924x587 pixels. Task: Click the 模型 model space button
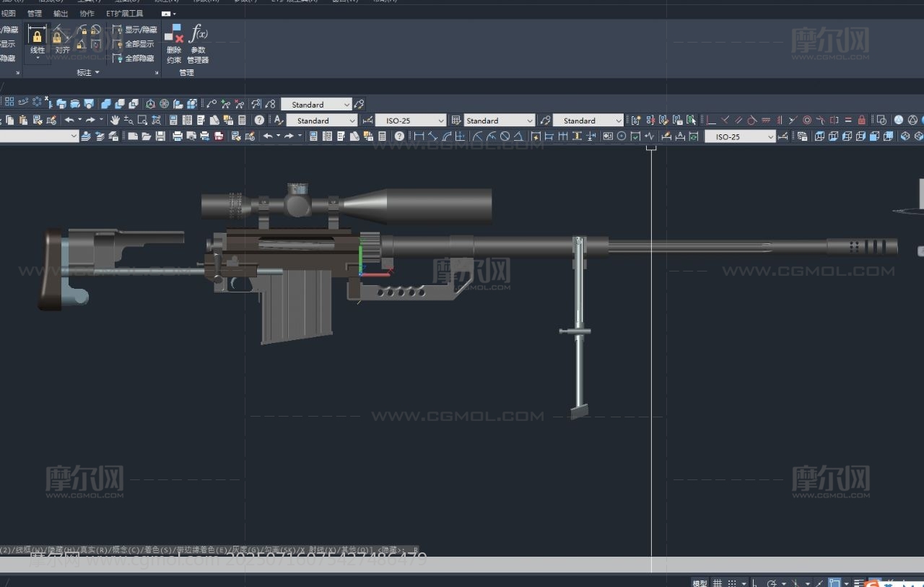coord(699,583)
